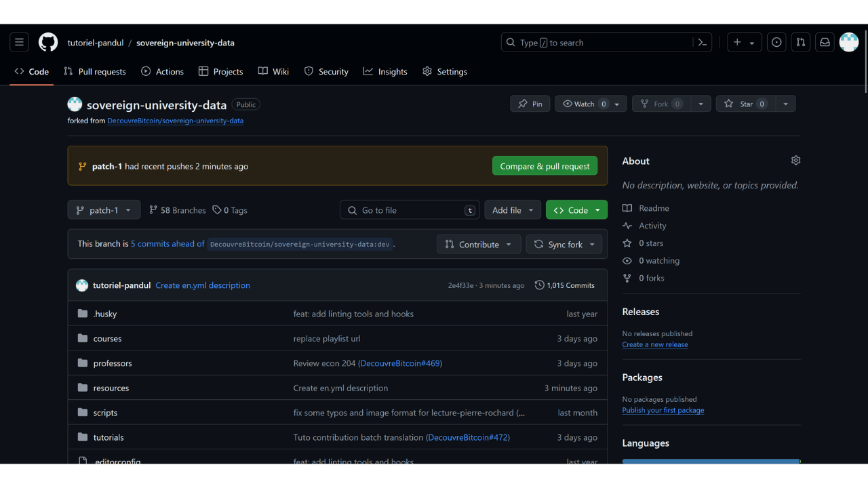Open the notifications inbox icon

point(825,43)
